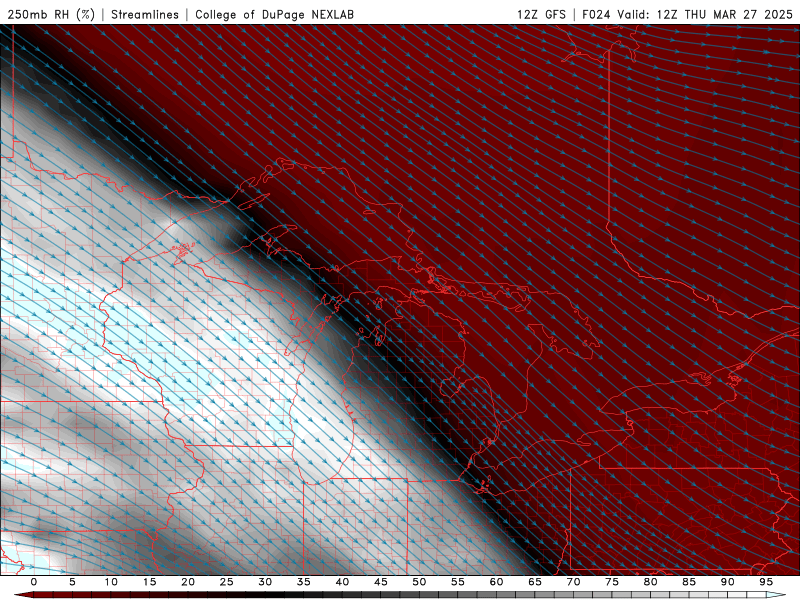This screenshot has height=600, width=800.
Task: Click the '15' colorbar scale label
Action: click(x=149, y=582)
